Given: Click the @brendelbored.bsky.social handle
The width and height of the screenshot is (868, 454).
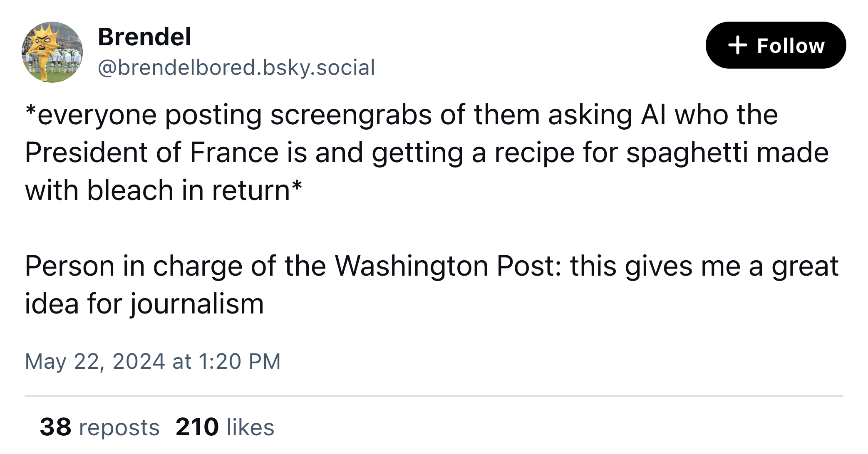Looking at the screenshot, I should [236, 67].
